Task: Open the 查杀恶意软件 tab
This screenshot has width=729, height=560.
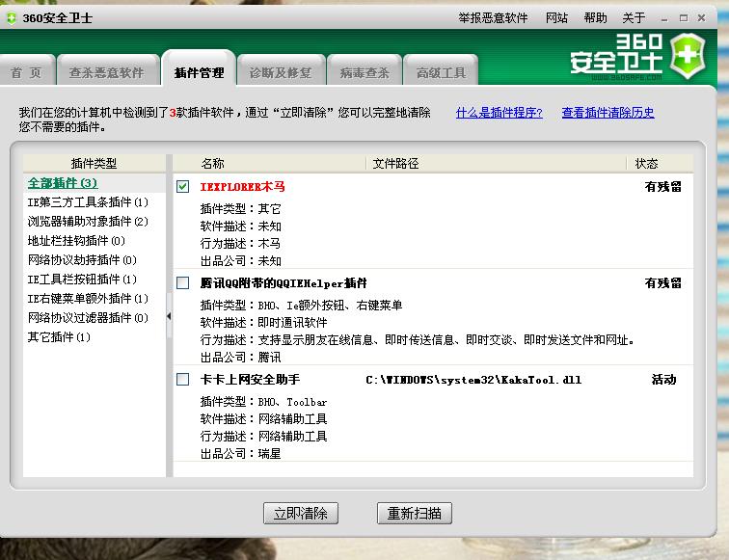Action: 107,72
